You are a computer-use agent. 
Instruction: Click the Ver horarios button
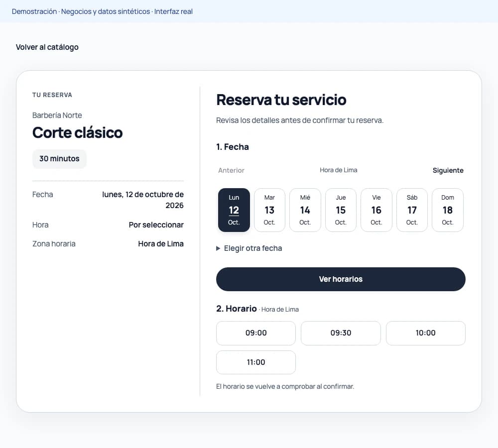pyautogui.click(x=341, y=279)
